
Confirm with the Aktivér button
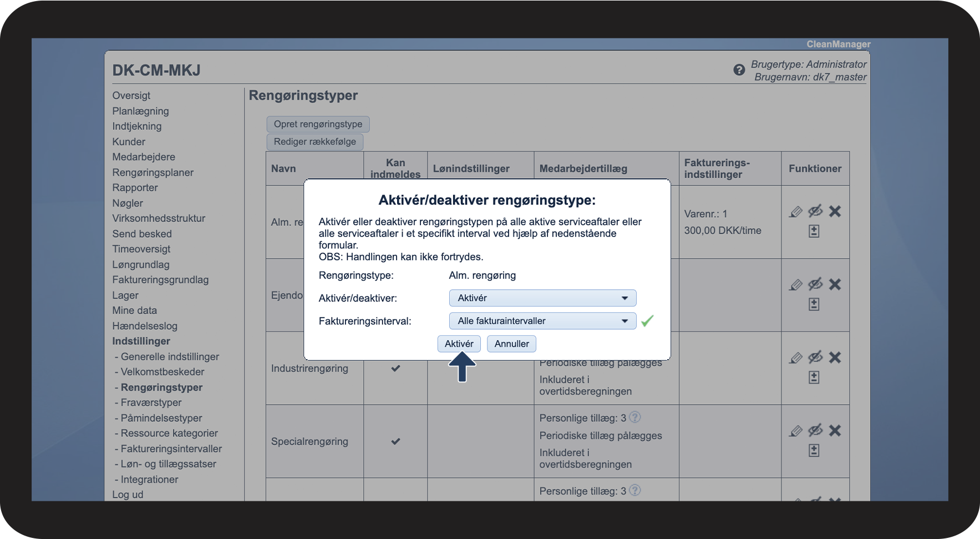click(x=459, y=344)
